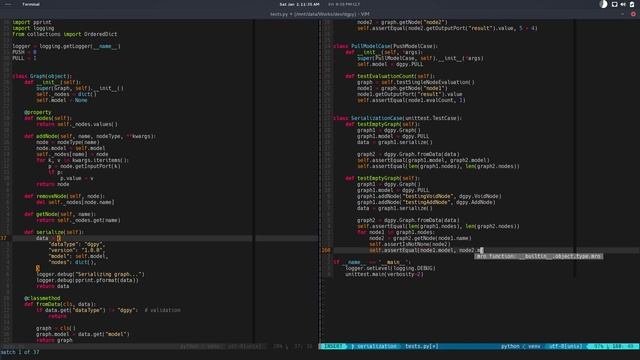The height and width of the screenshot is (360, 640).
Task: Place cursor on 'def fromData(cls, data):' line
Action: click(x=60, y=304)
